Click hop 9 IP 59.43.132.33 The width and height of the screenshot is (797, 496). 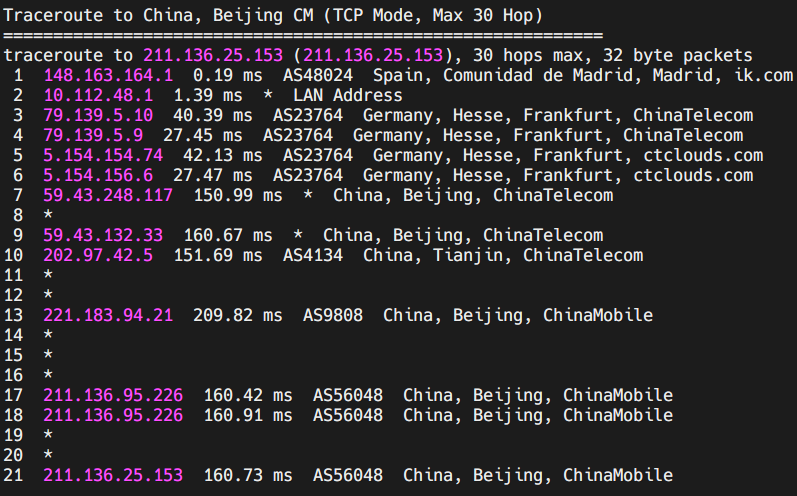(x=103, y=235)
